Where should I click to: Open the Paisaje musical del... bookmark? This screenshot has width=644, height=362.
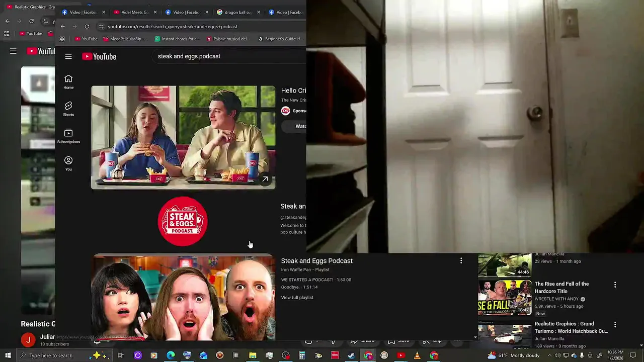(x=228, y=39)
